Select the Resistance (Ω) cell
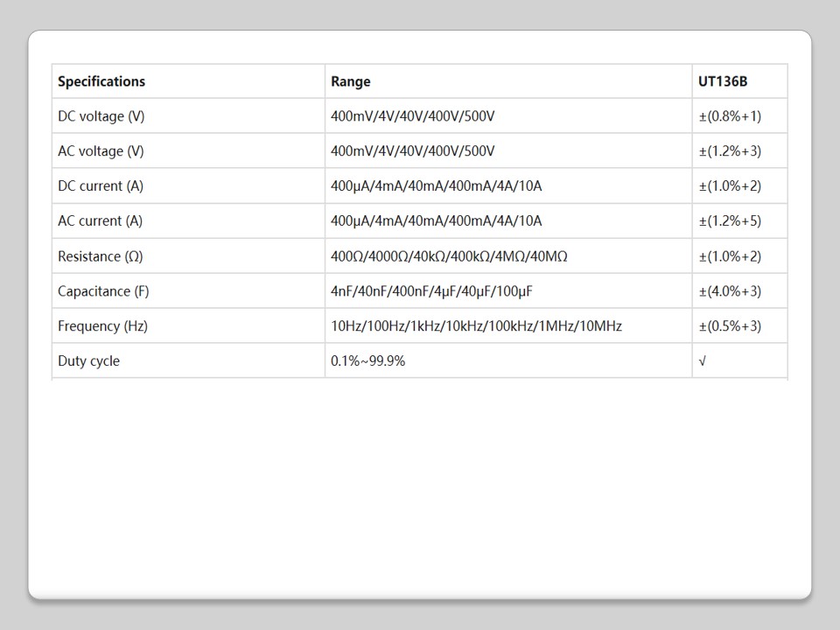 (100, 256)
